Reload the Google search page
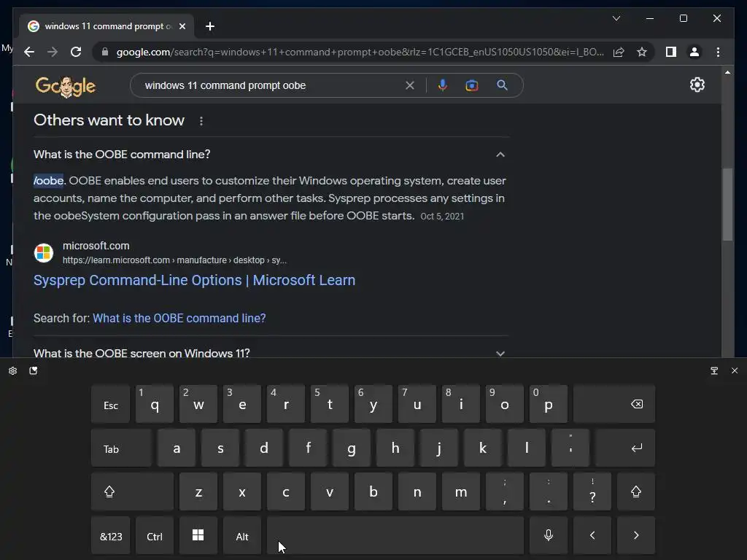Viewport: 747px width, 560px height. coord(76,52)
